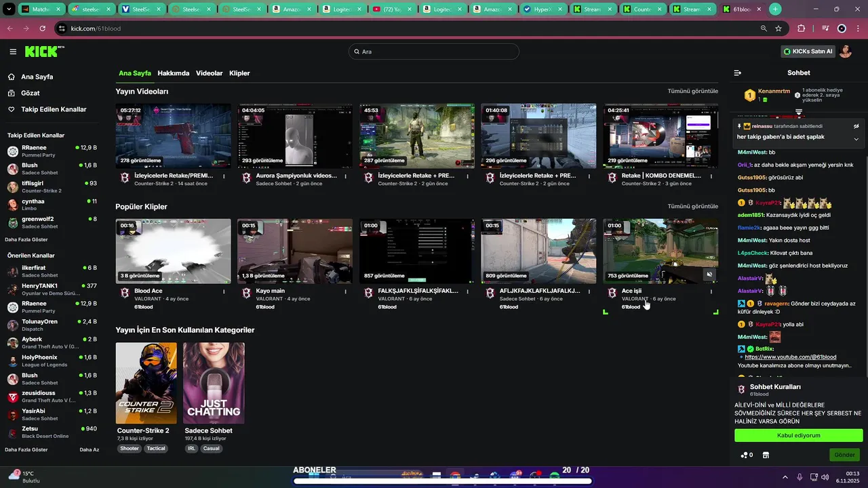Open options for FALKŞJAFKLŞİFALKŞ clip

467,291
